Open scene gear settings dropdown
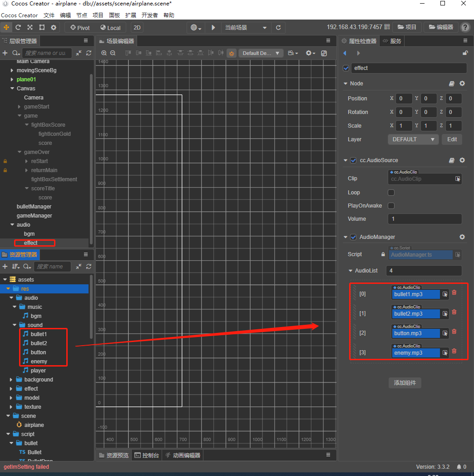Image resolution: width=474 pixels, height=476 pixels. click(x=311, y=53)
